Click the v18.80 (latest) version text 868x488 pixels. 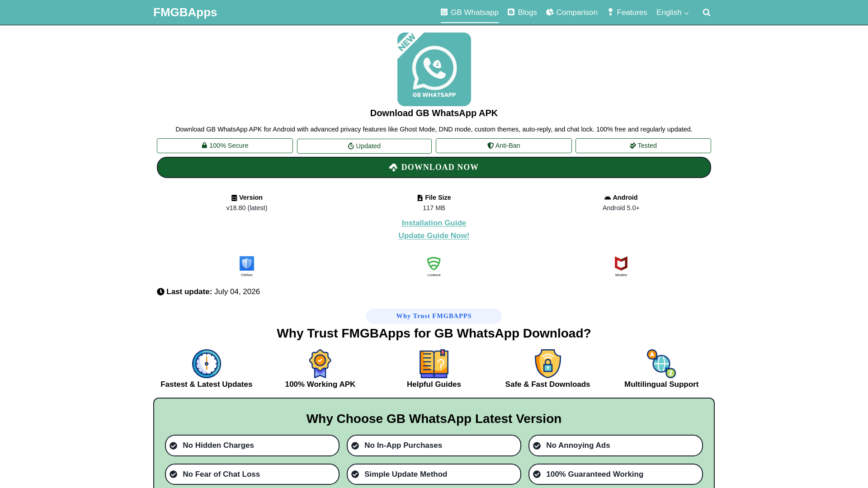tap(247, 208)
